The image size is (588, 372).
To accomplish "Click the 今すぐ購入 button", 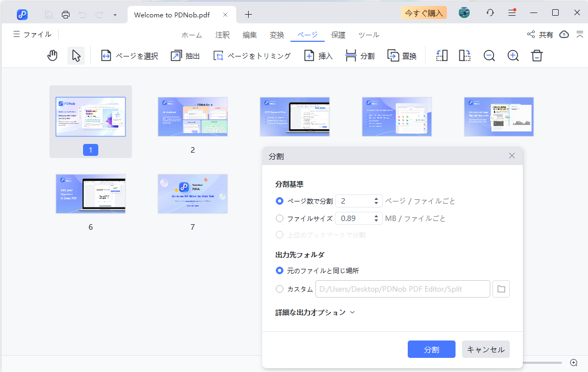I will [423, 13].
